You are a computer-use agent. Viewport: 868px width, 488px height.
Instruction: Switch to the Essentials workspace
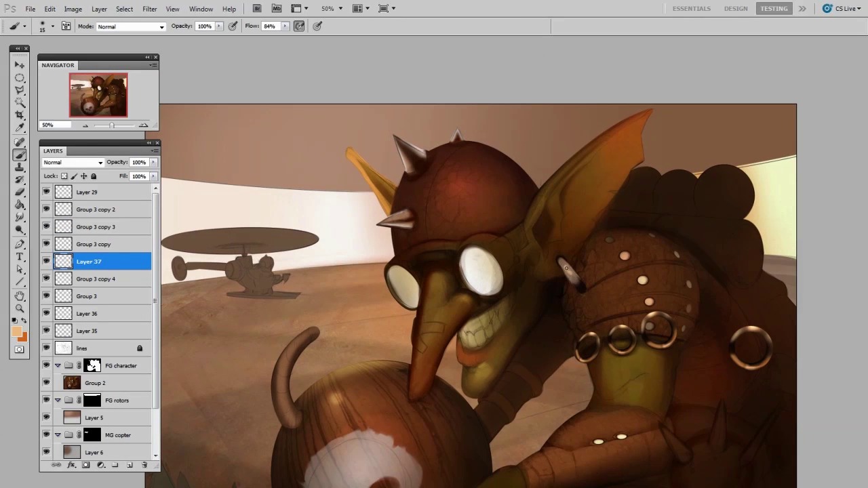(692, 8)
